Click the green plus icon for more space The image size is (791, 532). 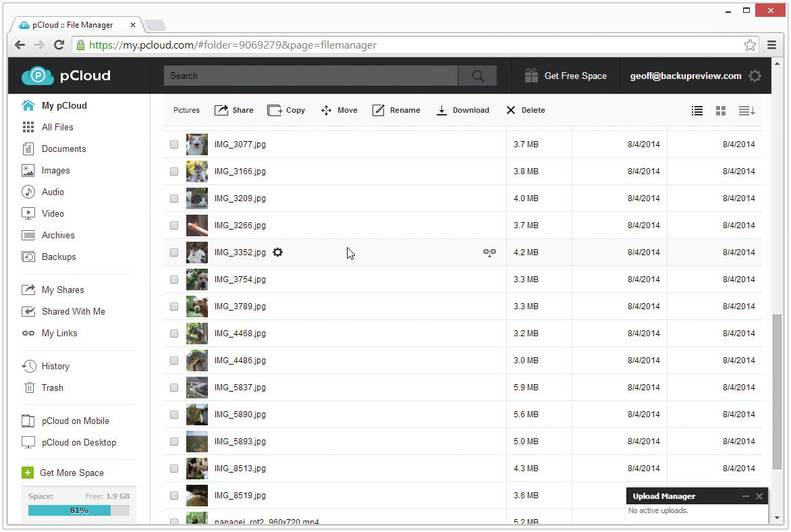tap(27, 473)
